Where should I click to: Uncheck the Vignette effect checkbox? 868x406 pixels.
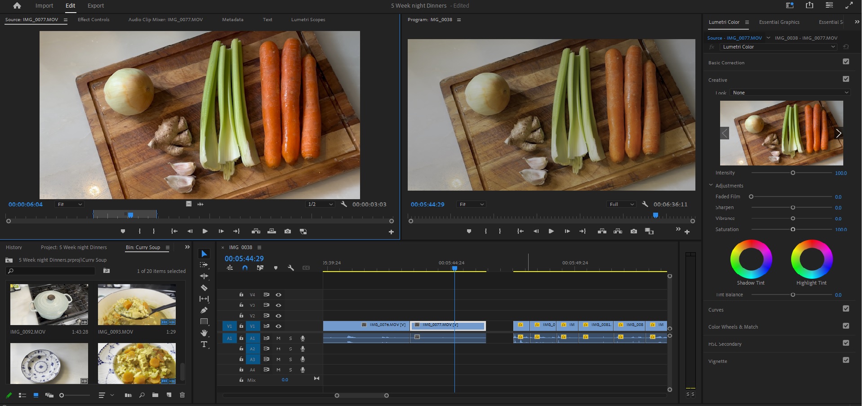pyautogui.click(x=846, y=360)
